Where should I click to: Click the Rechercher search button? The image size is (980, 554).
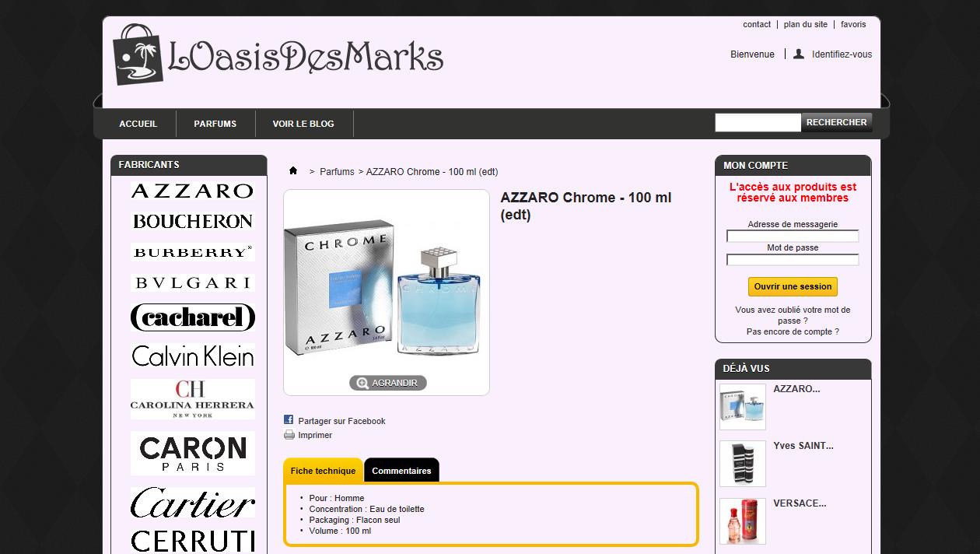tap(836, 122)
